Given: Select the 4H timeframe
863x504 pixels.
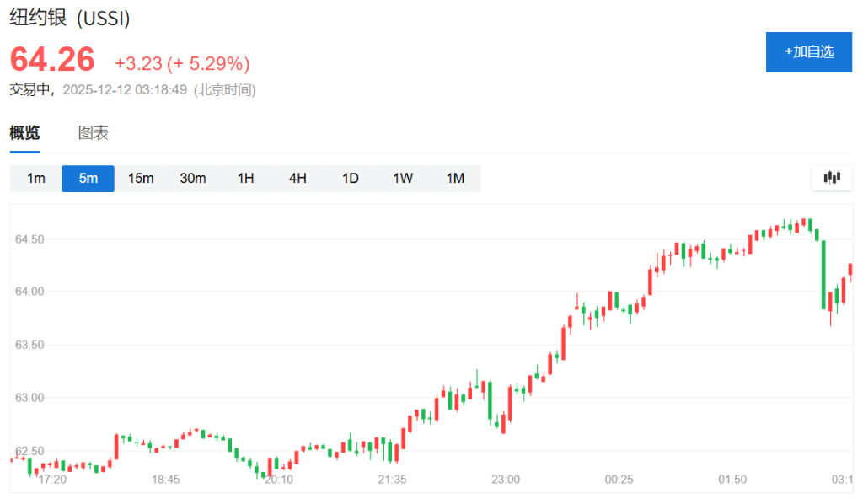Looking at the screenshot, I should (297, 178).
